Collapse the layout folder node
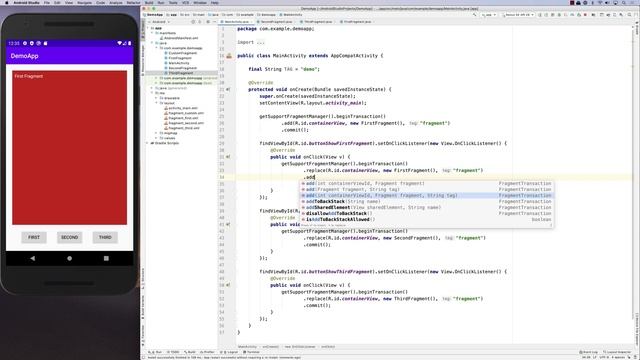Screen dimensions: 640x360 click(x=157, y=103)
